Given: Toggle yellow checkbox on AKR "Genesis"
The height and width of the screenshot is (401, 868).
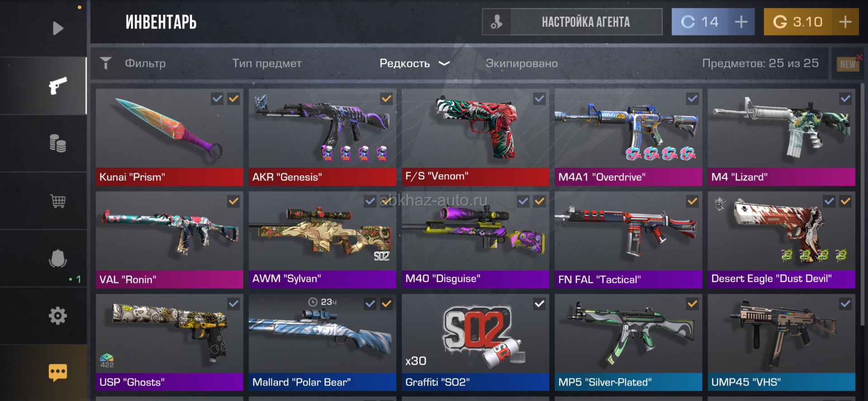Looking at the screenshot, I should [387, 99].
